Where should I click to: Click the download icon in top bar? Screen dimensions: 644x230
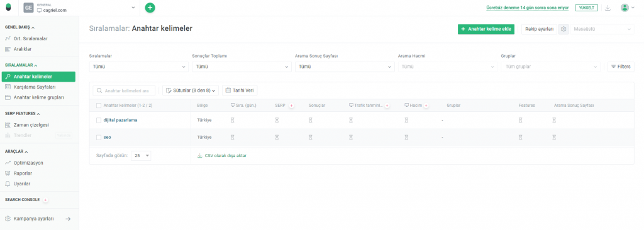pos(608,8)
